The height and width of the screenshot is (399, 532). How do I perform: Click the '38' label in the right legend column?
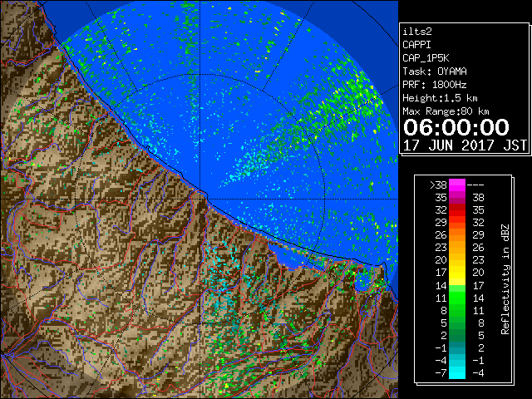pos(479,198)
